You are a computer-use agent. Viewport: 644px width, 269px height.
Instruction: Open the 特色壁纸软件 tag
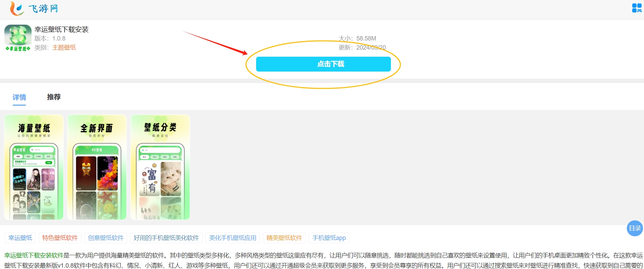point(60,238)
